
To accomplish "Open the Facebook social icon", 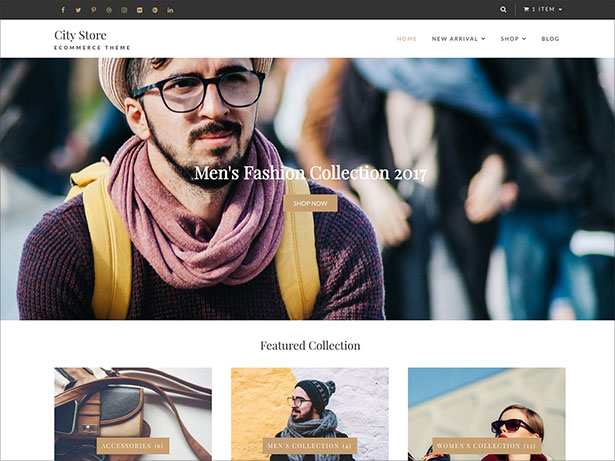I will pyautogui.click(x=63, y=9).
